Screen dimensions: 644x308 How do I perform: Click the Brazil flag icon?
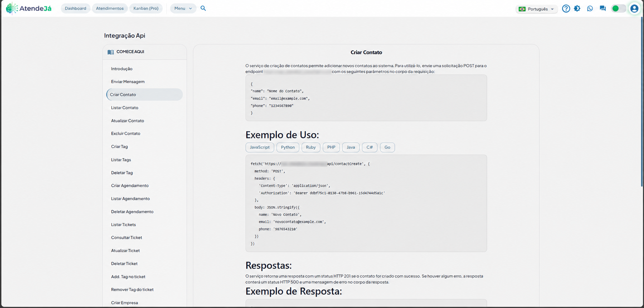[522, 9]
